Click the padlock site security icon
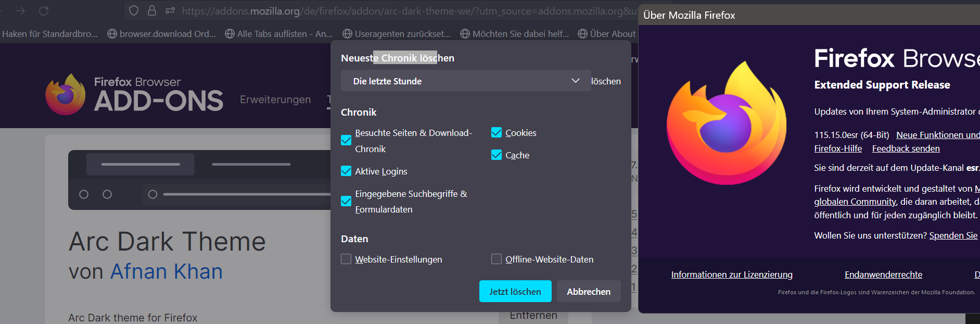The image size is (980, 324). coord(152,10)
